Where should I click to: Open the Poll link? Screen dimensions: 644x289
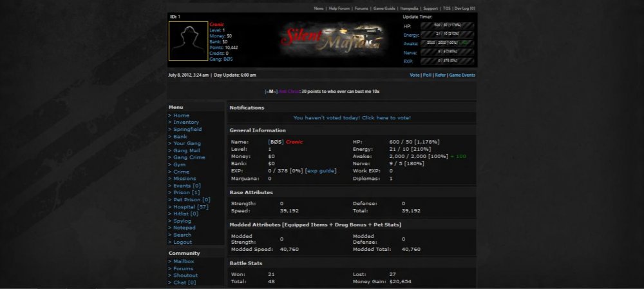click(x=427, y=75)
